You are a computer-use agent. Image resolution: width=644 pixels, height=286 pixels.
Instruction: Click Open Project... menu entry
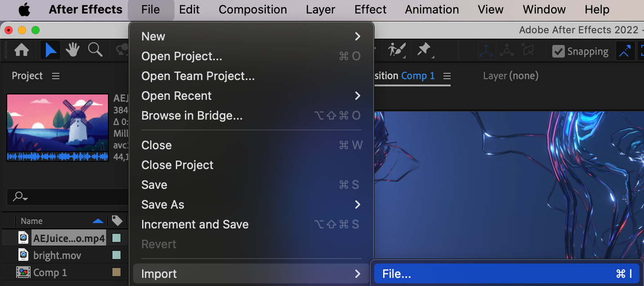pos(182,56)
